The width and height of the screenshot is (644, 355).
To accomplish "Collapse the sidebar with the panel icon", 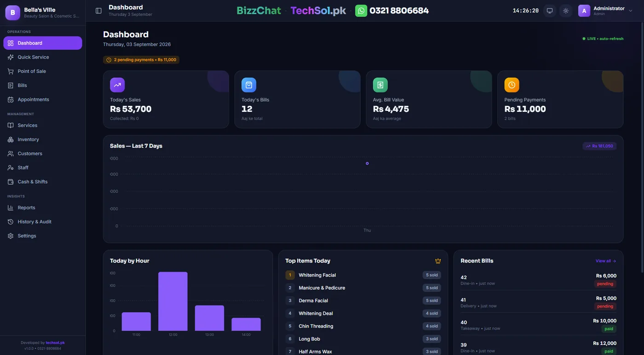I will click(98, 11).
